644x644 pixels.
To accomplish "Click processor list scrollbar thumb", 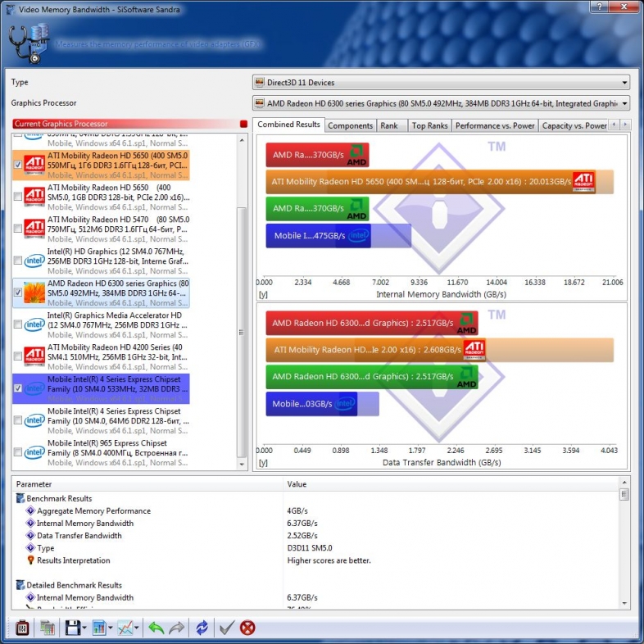I will pos(242,332).
